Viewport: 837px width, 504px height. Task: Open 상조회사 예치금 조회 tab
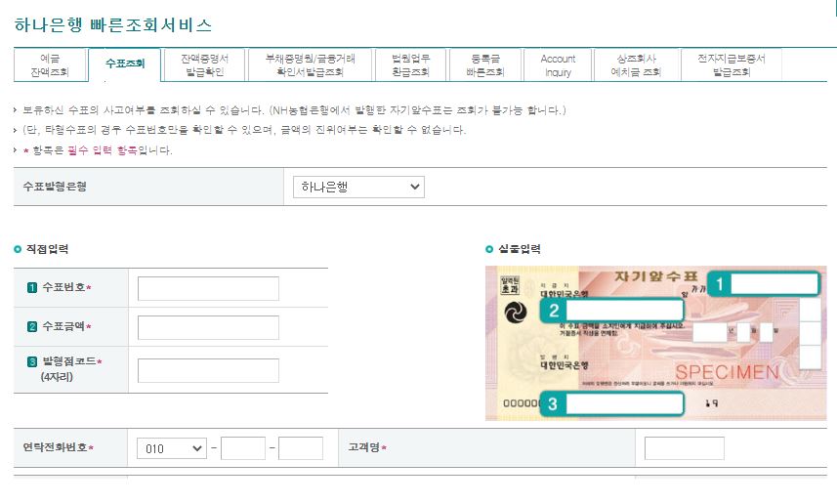pos(636,65)
